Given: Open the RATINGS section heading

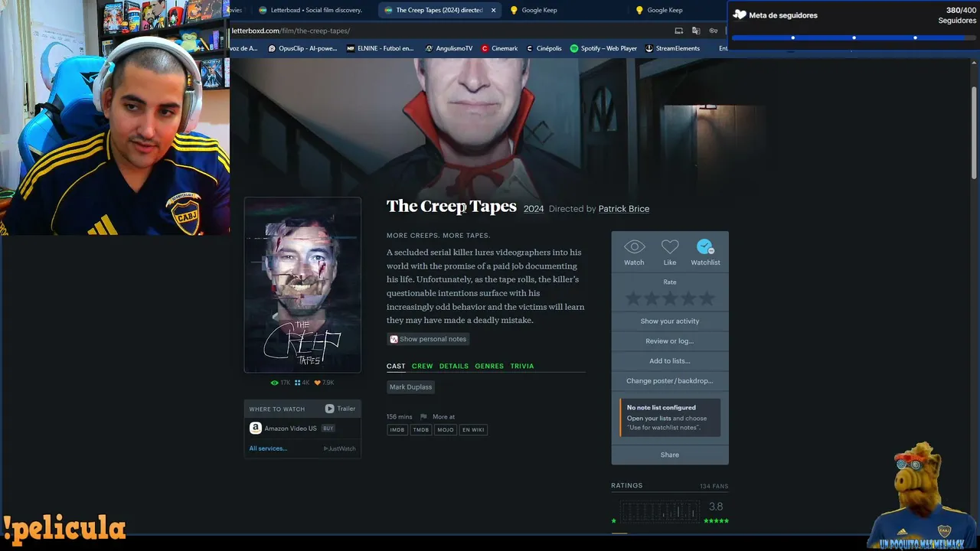Looking at the screenshot, I should click(x=627, y=486).
